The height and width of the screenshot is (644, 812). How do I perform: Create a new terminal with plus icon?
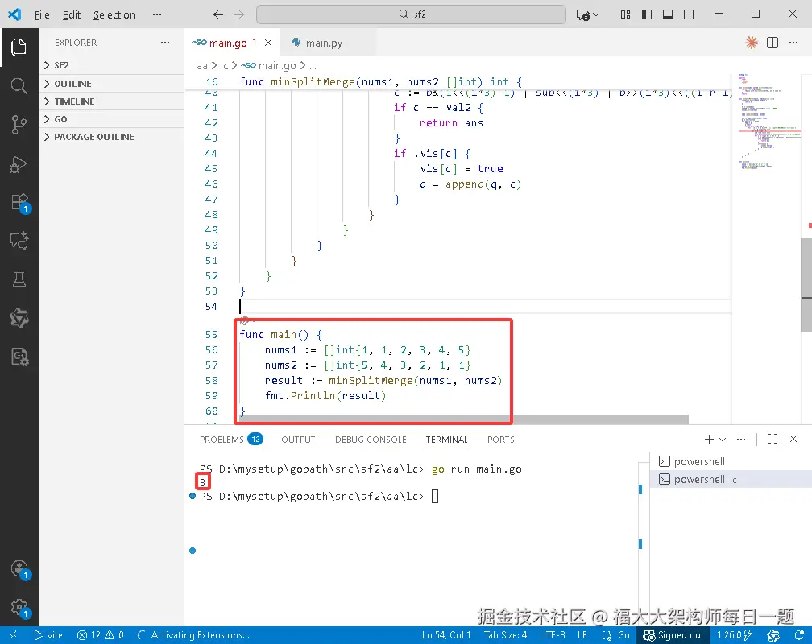pos(709,439)
